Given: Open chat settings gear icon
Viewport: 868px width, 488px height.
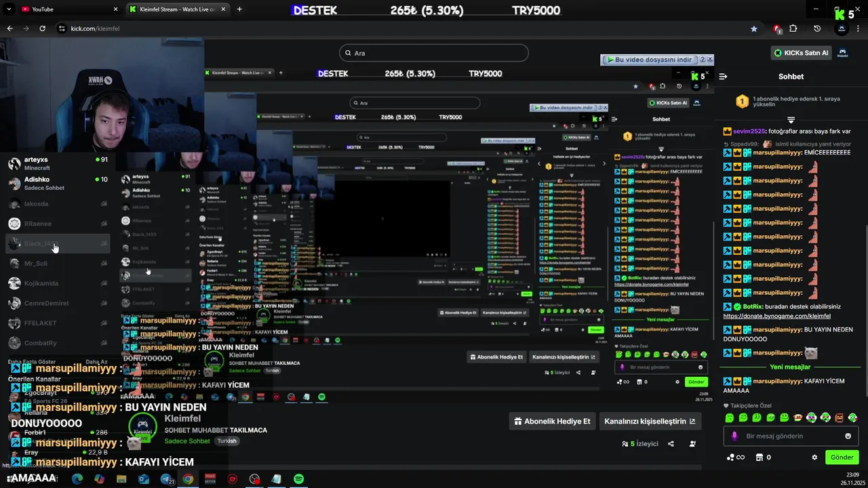Looking at the screenshot, I should [814, 457].
